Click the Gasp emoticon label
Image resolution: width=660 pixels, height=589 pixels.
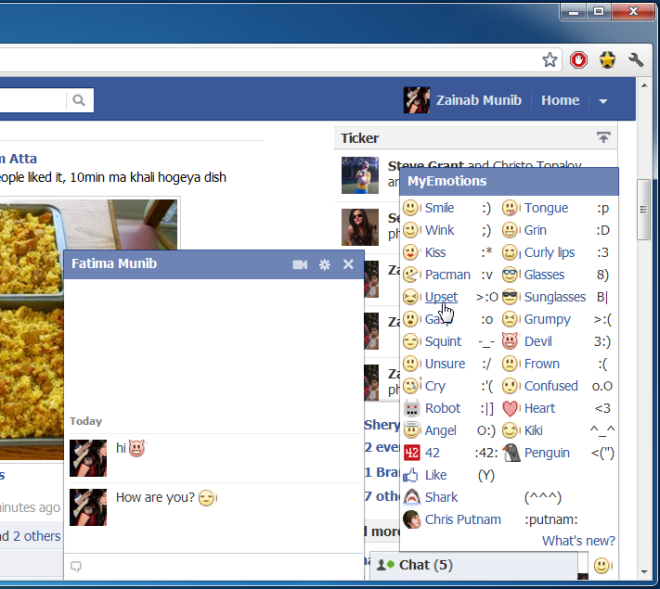click(x=439, y=320)
